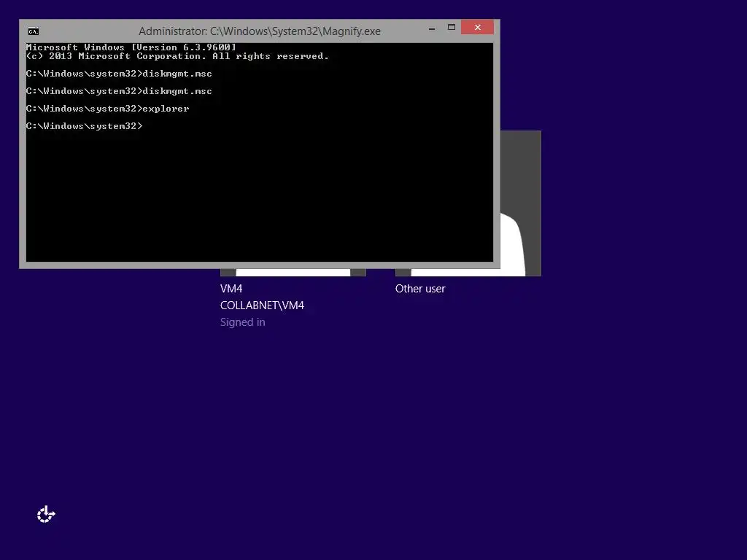Choose the Other user label
This screenshot has width=747, height=560.
[x=420, y=289]
